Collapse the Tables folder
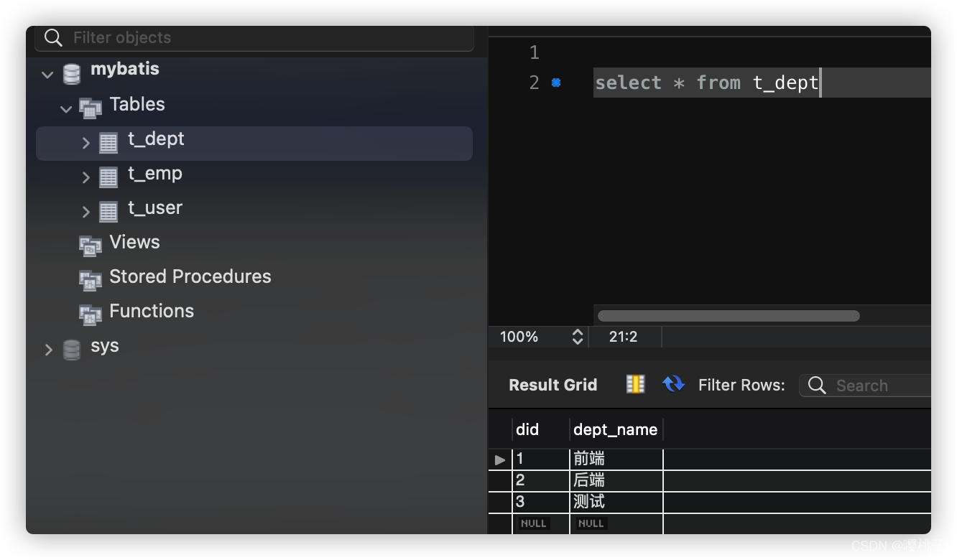957x560 pixels. tap(66, 109)
